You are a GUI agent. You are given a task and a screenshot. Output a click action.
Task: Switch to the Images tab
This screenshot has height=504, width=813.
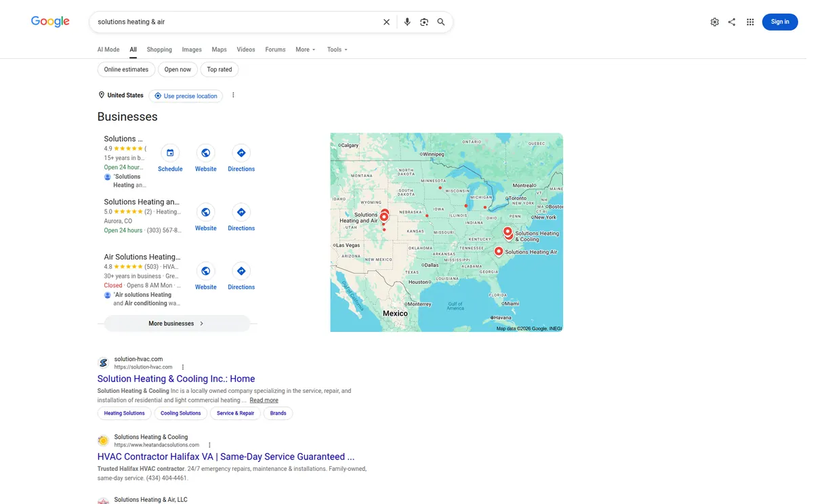[192, 49]
